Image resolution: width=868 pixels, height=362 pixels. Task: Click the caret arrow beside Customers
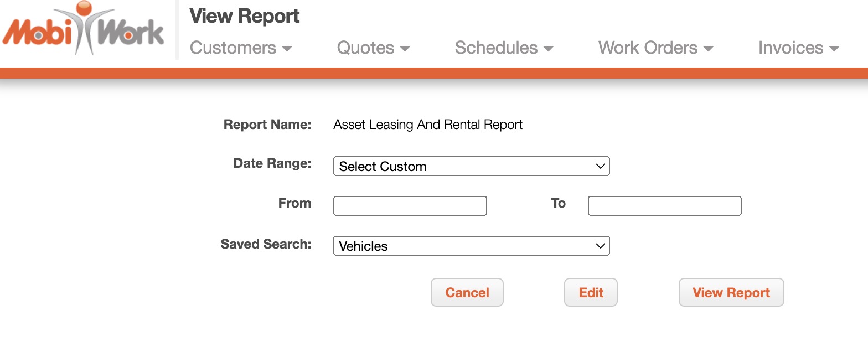287,49
